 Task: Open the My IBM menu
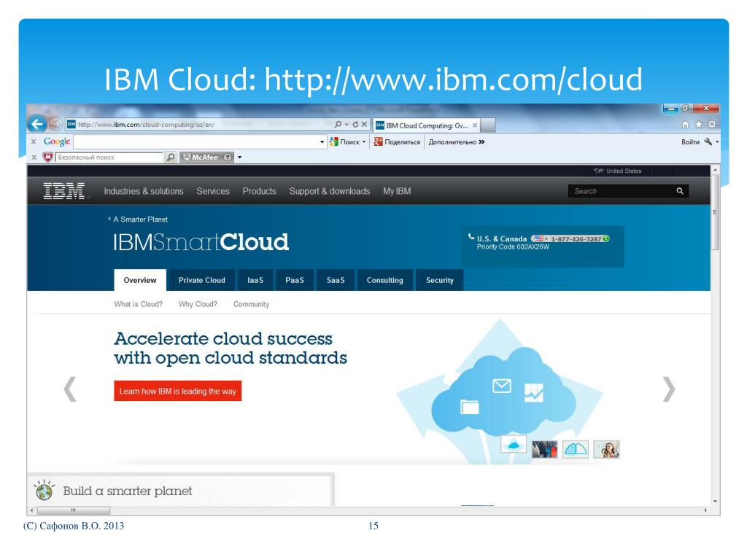(397, 191)
